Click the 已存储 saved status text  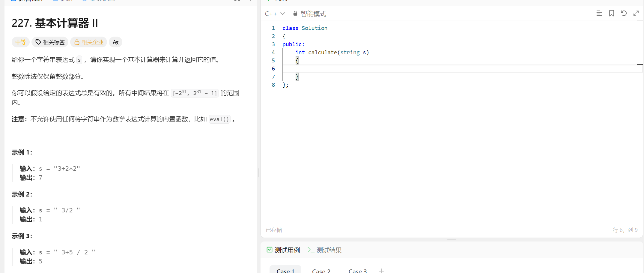(274, 230)
